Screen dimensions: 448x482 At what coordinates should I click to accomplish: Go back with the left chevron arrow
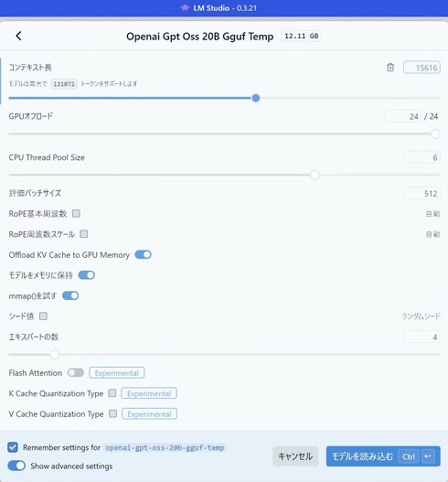tap(19, 36)
